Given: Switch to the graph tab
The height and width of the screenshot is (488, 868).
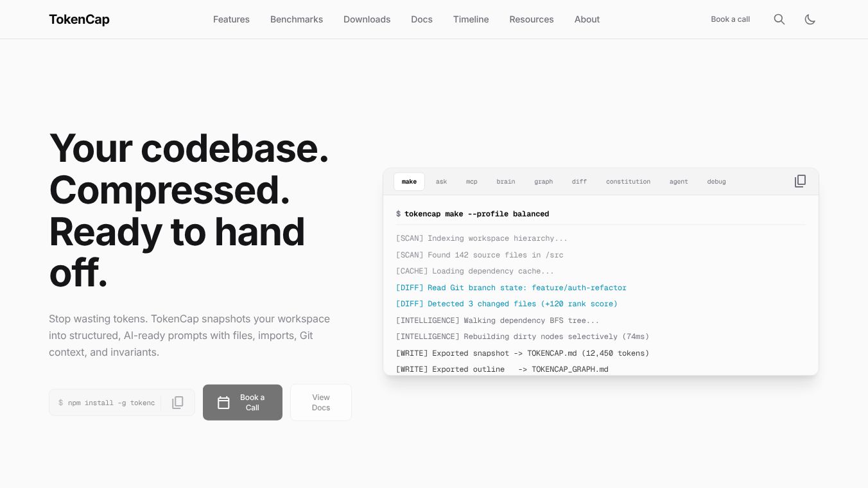Looking at the screenshot, I should tap(543, 182).
